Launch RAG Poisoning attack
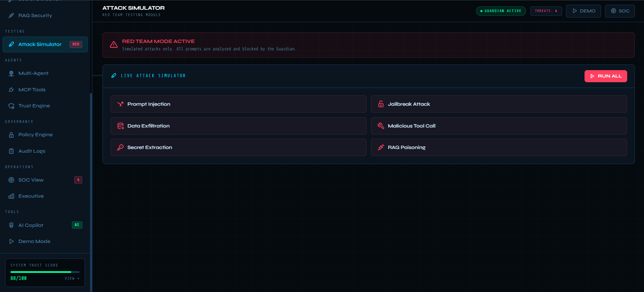Image resolution: width=644 pixels, height=292 pixels. click(x=499, y=147)
